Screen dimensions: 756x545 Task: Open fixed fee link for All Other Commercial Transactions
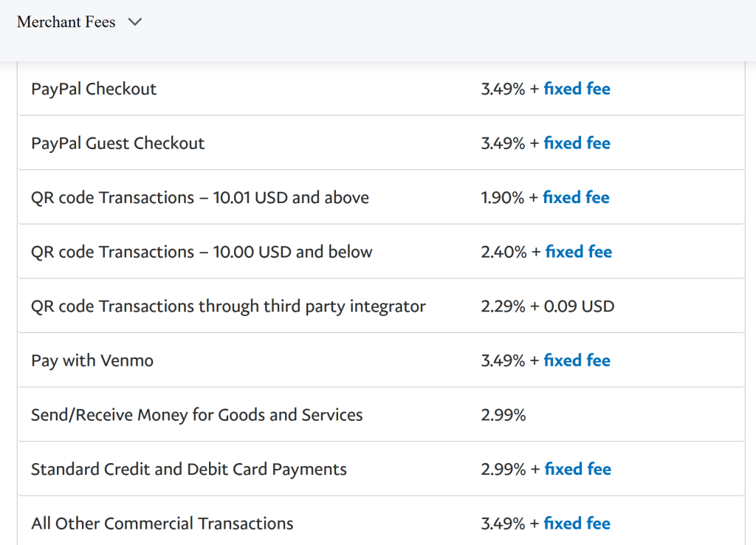(577, 524)
